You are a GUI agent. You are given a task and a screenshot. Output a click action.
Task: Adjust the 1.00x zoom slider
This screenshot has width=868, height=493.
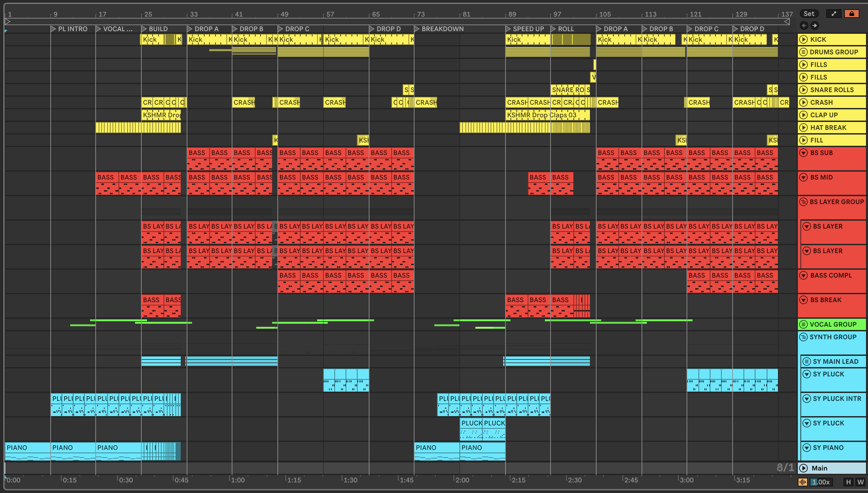pos(821,482)
